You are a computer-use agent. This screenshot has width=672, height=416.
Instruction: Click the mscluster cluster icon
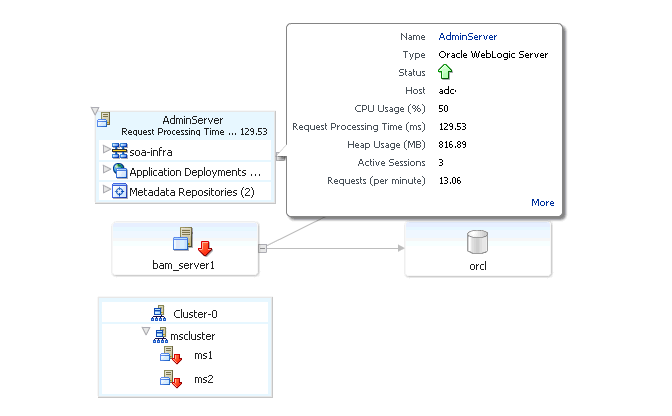[x=160, y=335]
